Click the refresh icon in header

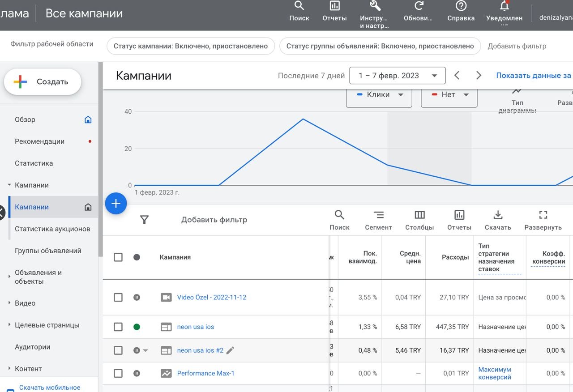(x=419, y=6)
